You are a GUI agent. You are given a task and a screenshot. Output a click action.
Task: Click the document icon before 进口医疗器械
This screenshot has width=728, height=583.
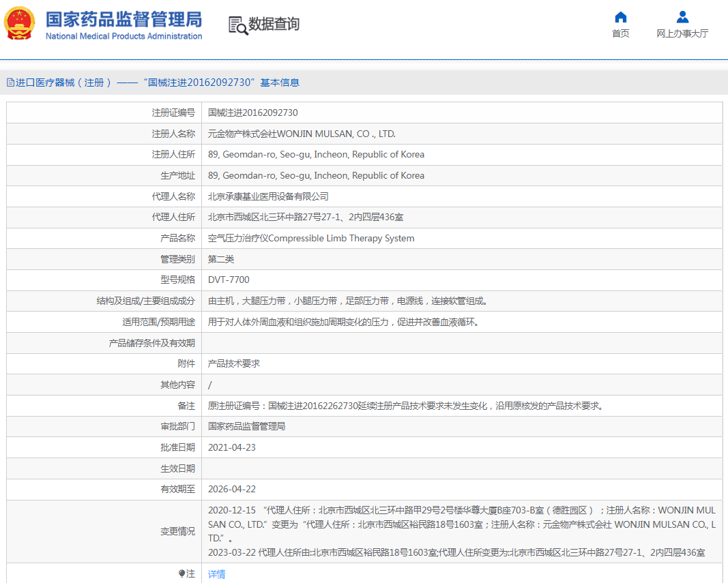pos(10,82)
